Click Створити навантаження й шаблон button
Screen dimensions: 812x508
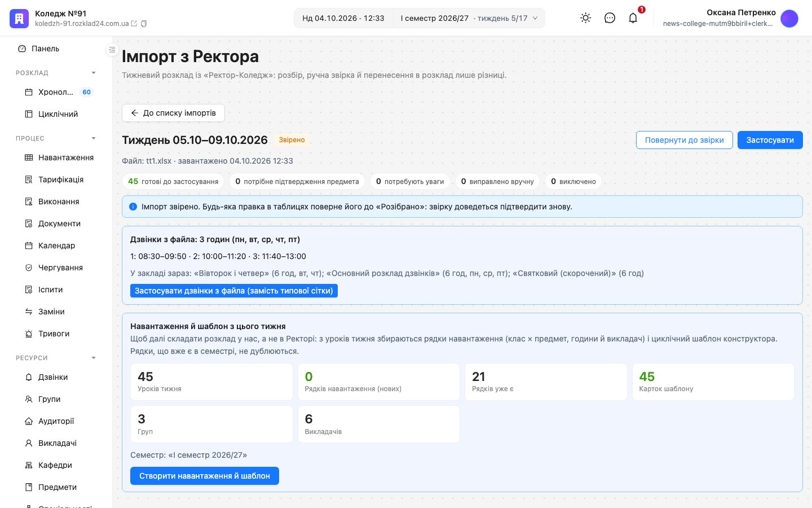click(x=205, y=476)
